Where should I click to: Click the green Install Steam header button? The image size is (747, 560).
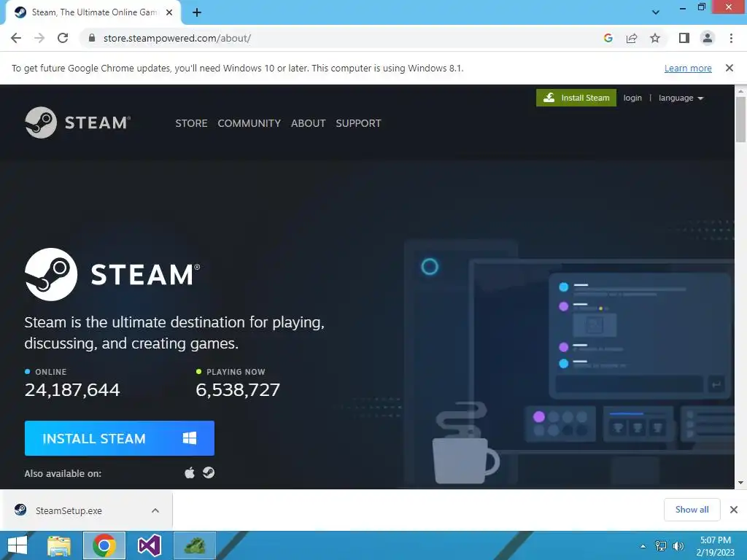(576, 98)
